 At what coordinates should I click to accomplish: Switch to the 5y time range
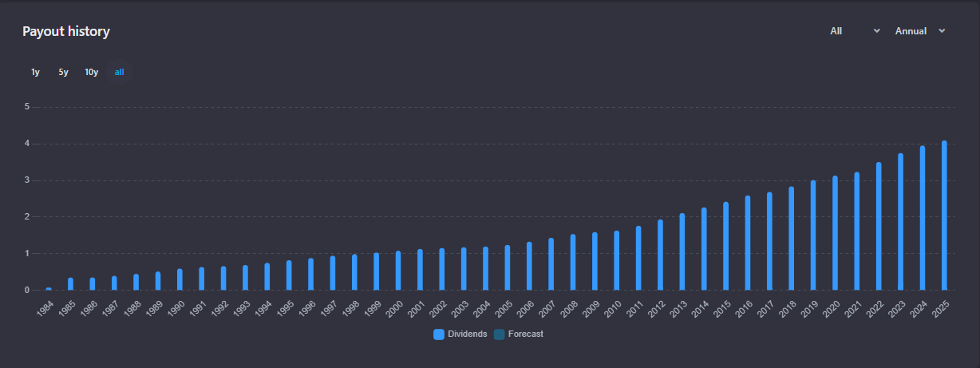click(63, 73)
